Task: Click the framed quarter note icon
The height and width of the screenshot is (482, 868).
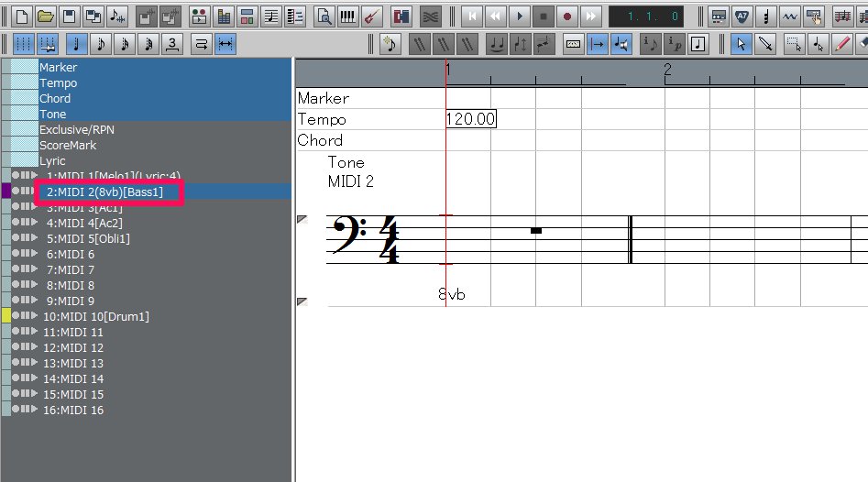Action: [698, 44]
